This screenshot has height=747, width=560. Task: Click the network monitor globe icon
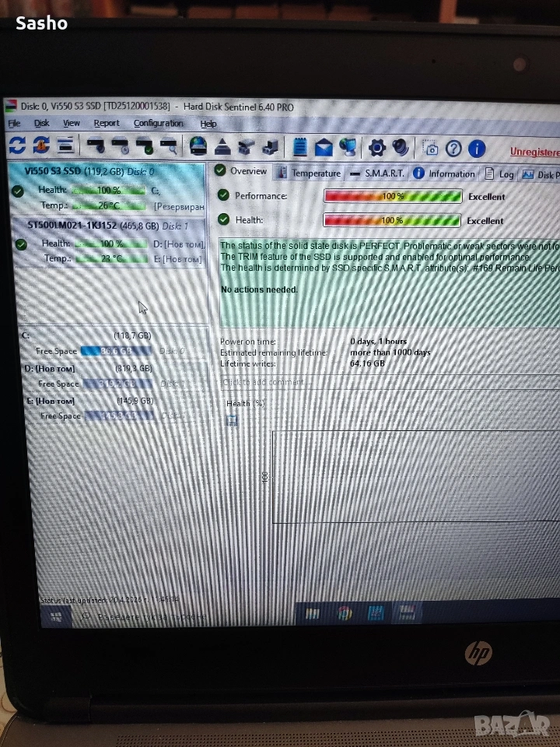pyautogui.click(x=348, y=148)
